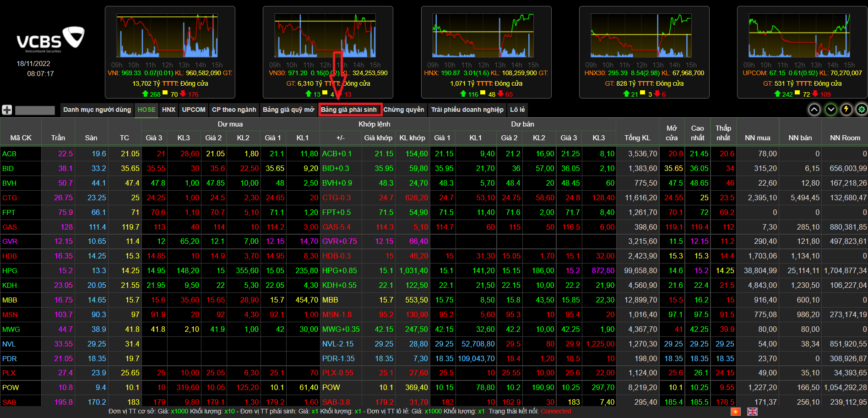Screen dimensions: 868x418
Task: Focus the stock code search field
Action: click(35, 110)
